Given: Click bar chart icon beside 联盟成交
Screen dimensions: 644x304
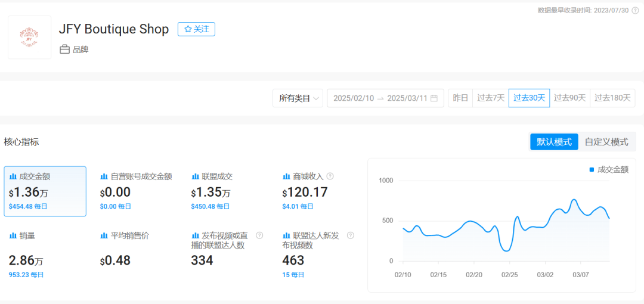Looking at the screenshot, I should pyautogui.click(x=196, y=176).
